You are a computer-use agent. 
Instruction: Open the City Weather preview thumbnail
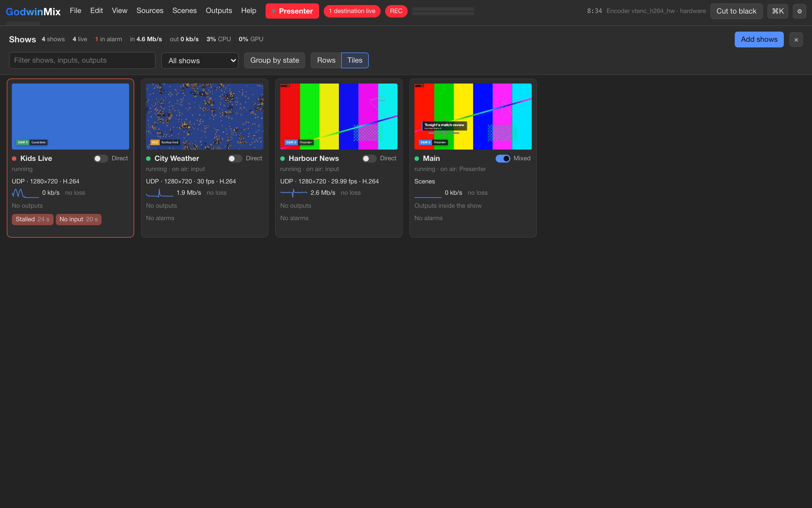pos(205,117)
